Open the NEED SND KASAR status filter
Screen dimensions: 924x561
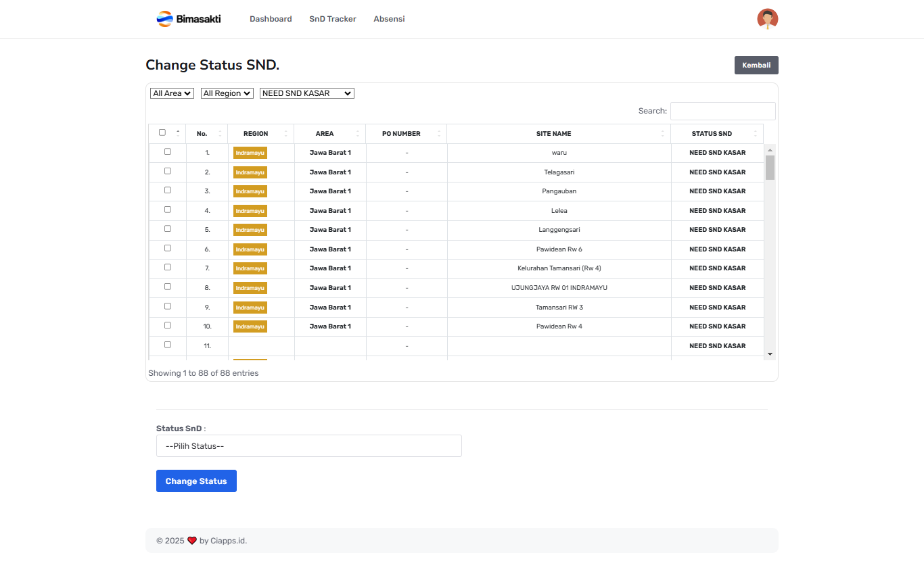(306, 93)
